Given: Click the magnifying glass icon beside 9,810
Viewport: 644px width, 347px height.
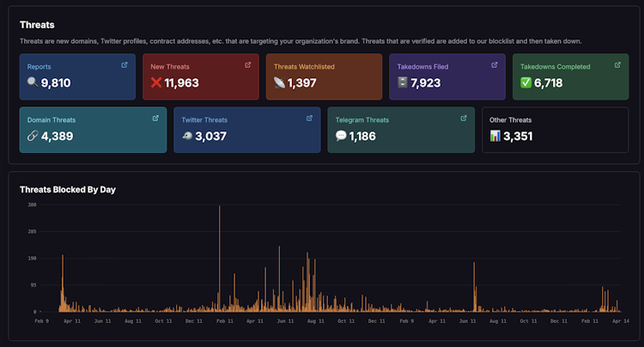Looking at the screenshot, I should coord(33,82).
